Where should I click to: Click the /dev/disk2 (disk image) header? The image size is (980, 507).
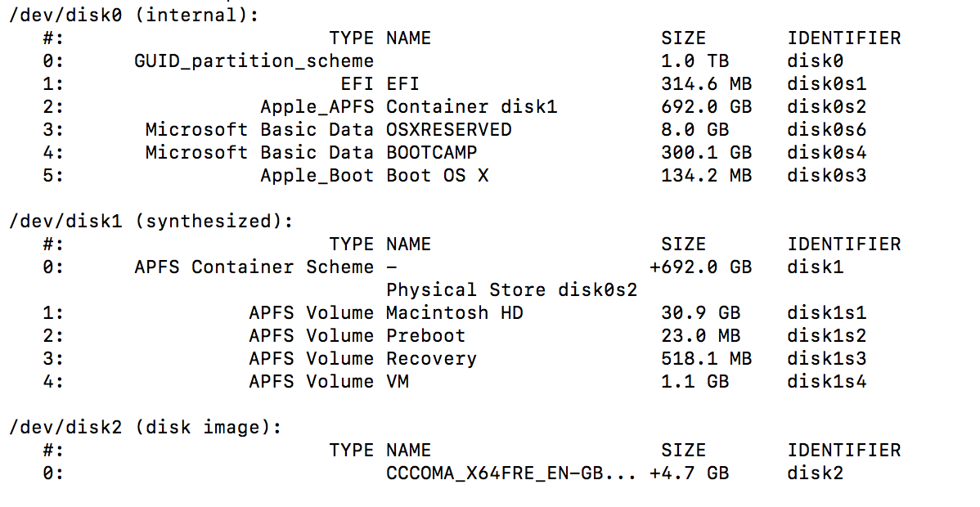[x=144, y=427]
